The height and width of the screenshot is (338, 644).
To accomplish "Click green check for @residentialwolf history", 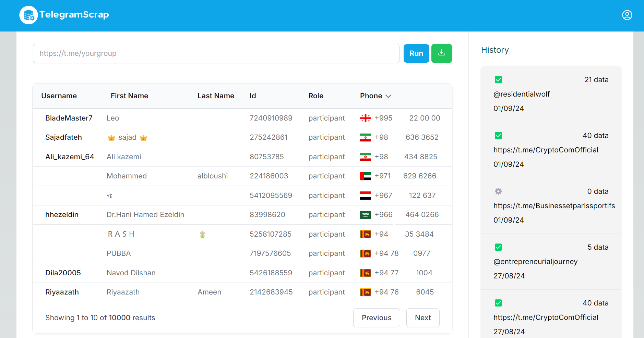I will click(498, 80).
